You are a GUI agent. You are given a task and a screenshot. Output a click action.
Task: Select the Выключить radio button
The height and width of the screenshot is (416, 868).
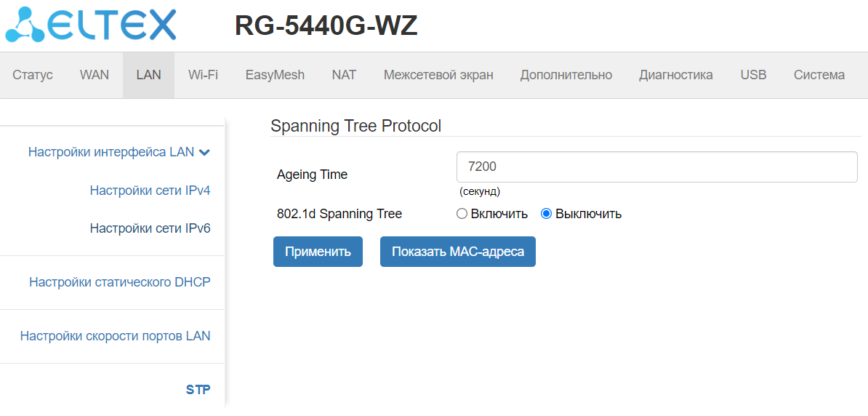(547, 214)
